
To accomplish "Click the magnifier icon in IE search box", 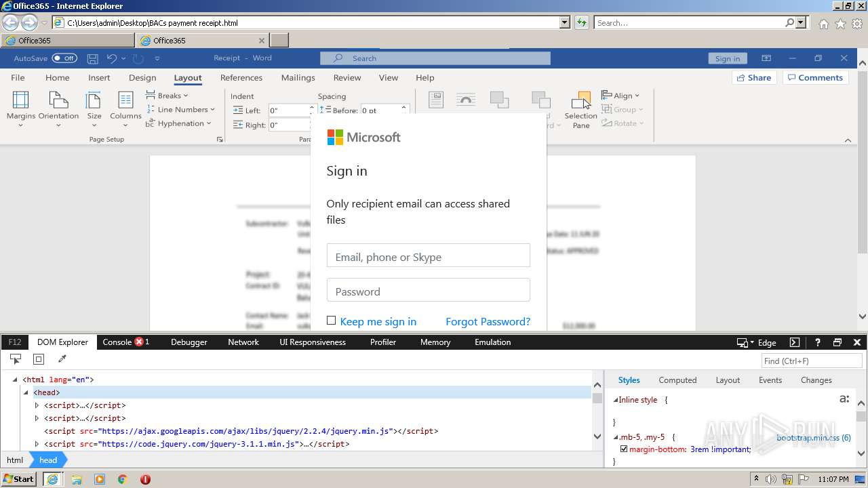I will 789,22.
